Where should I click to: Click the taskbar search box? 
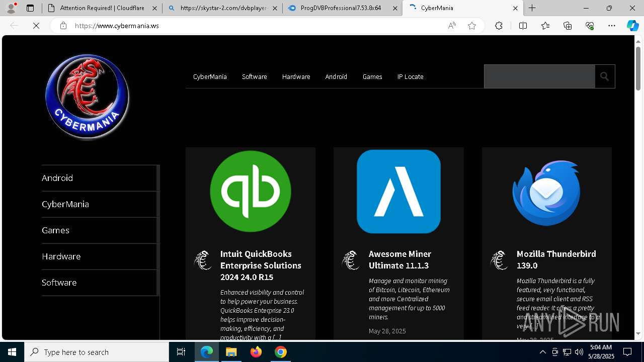click(97, 352)
